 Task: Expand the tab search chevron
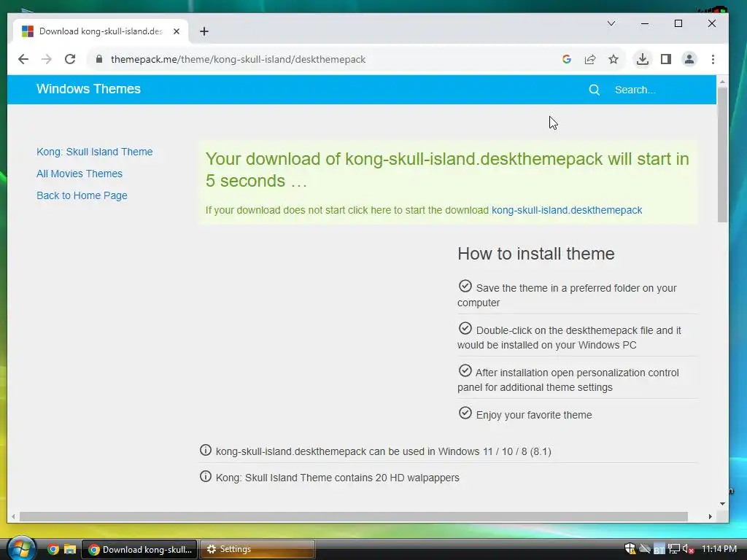(611, 23)
